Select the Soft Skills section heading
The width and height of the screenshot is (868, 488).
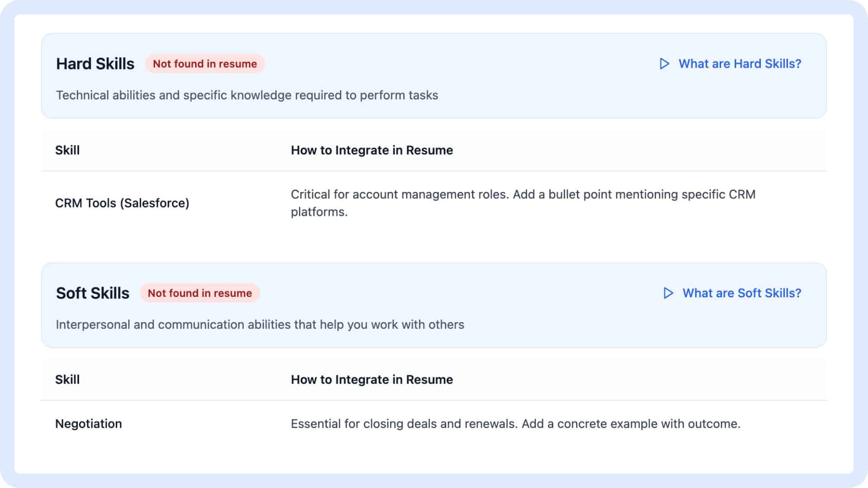coord(93,293)
